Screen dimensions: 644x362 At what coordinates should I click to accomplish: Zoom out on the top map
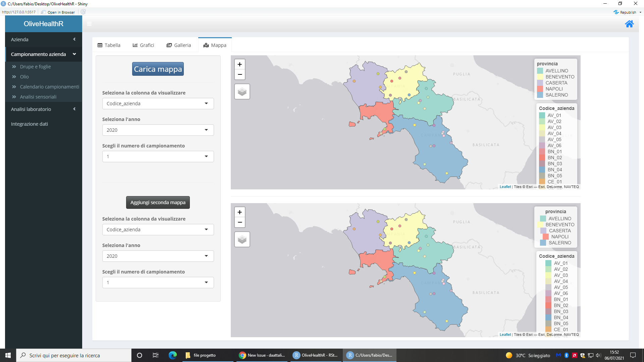point(239,74)
